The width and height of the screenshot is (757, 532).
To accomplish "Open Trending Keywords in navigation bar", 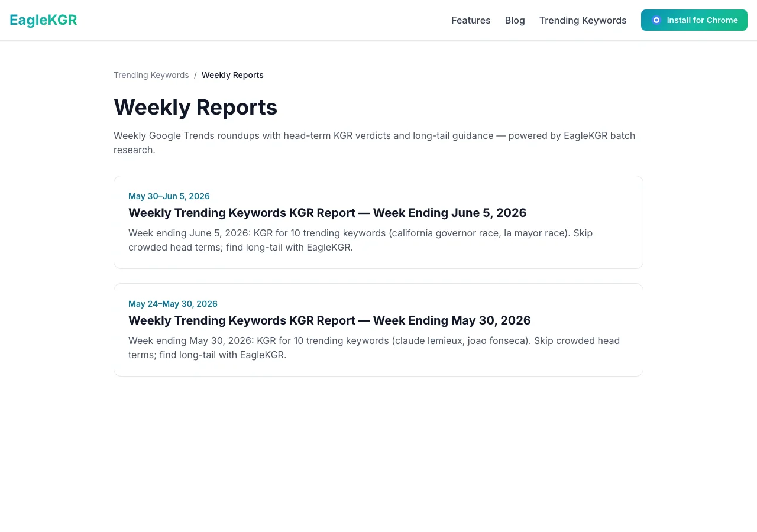I will tap(583, 20).
